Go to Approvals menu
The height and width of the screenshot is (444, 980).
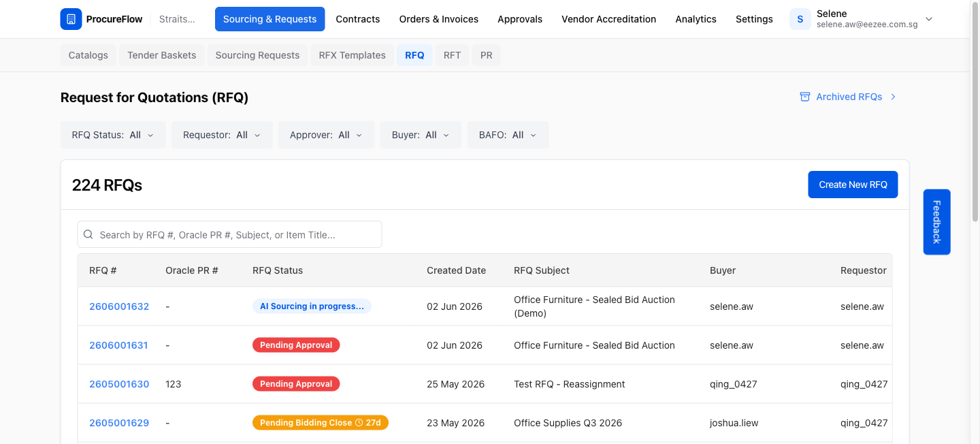click(x=520, y=19)
